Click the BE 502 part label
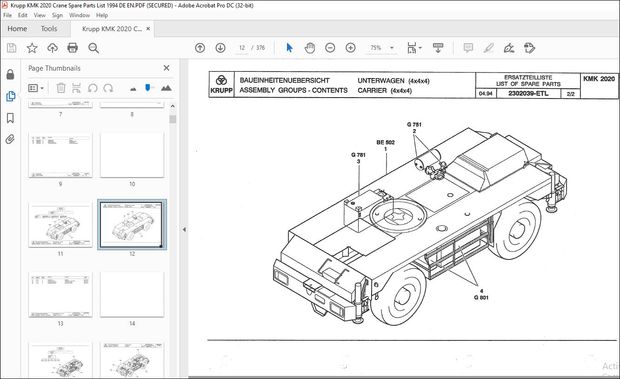The image size is (620, 379). click(386, 142)
